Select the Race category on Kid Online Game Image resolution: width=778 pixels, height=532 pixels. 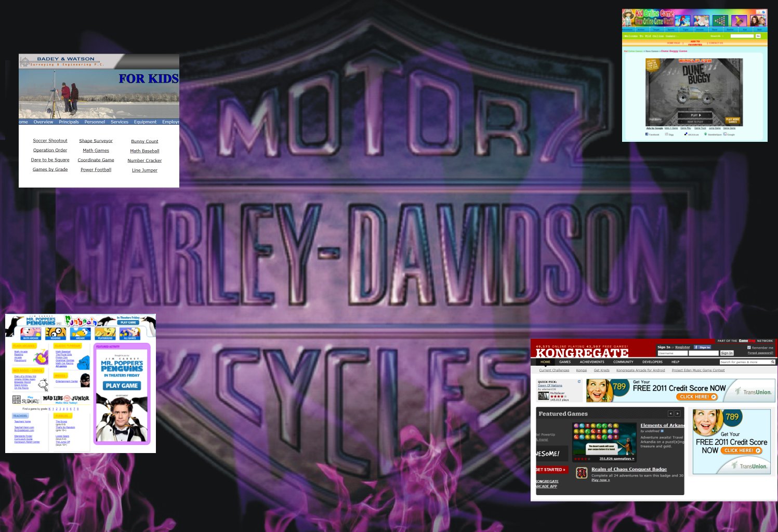pyautogui.click(x=715, y=30)
